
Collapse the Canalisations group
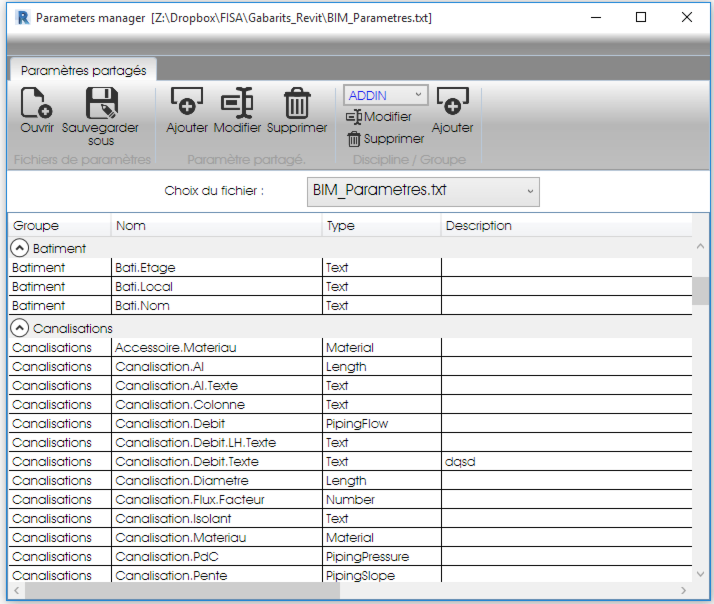pos(19,328)
